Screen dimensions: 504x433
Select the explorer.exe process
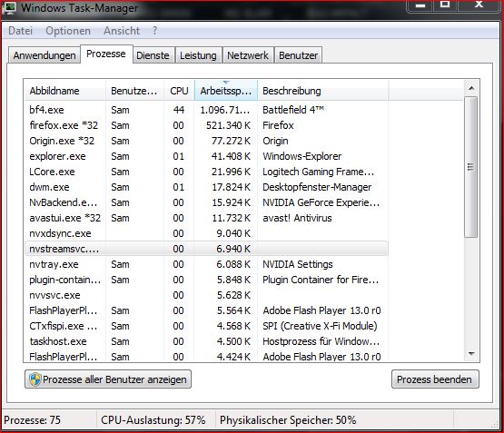(x=206, y=156)
